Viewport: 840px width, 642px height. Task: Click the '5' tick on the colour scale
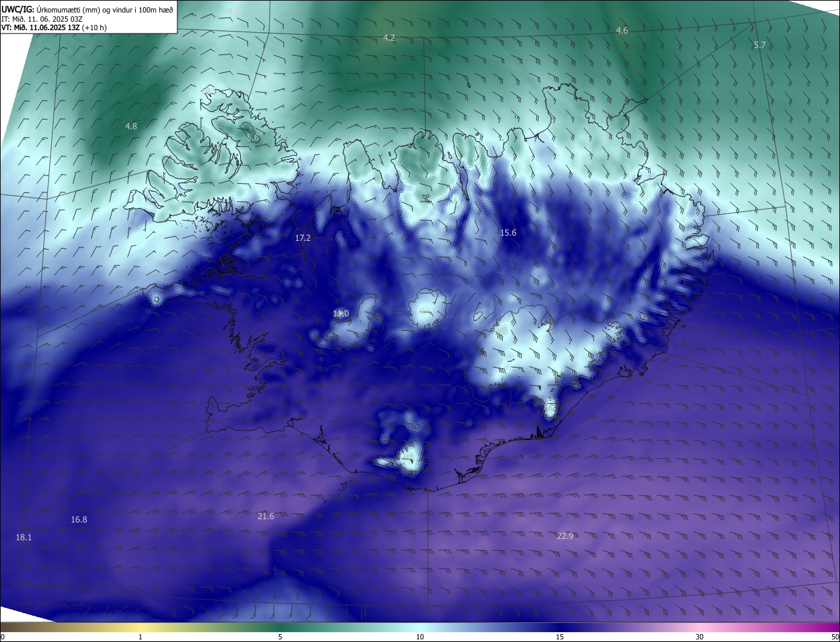click(x=280, y=637)
